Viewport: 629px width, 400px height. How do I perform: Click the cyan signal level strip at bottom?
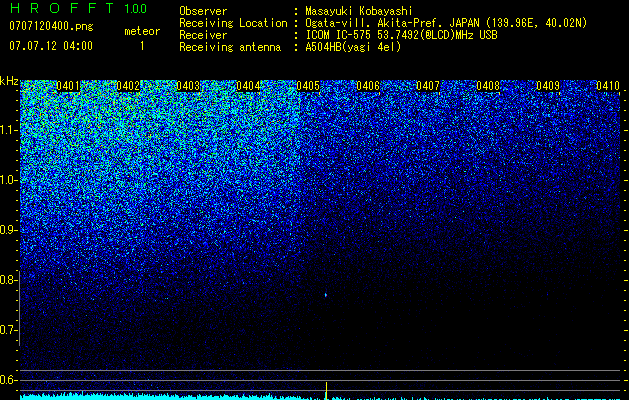click(321, 397)
